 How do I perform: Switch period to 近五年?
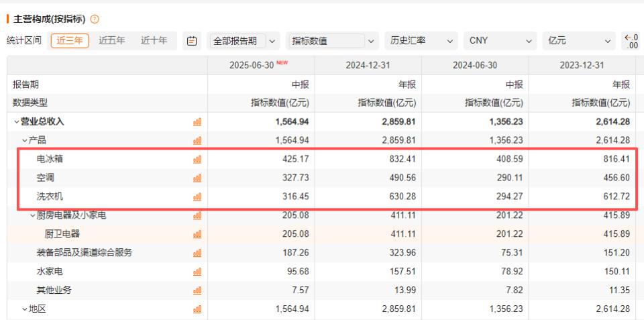pyautogui.click(x=111, y=41)
